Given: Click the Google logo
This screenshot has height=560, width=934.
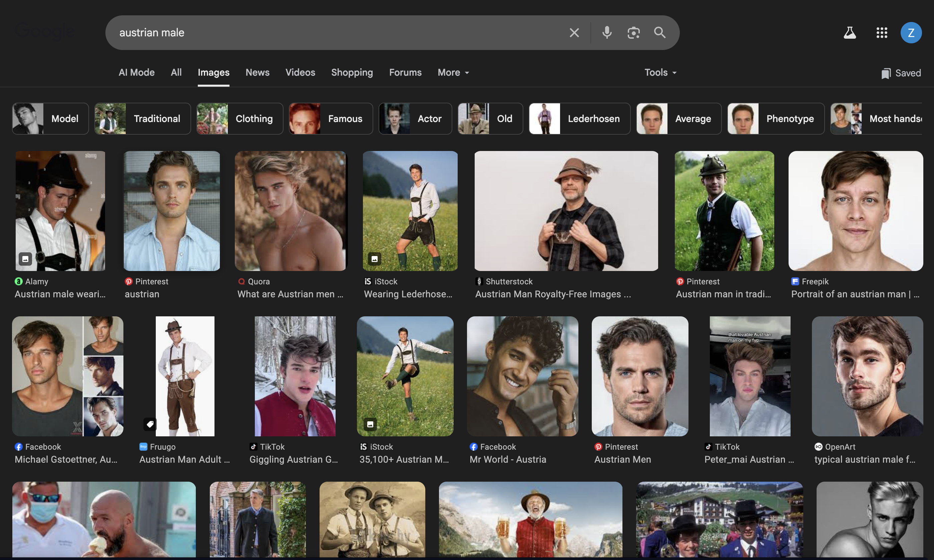Looking at the screenshot, I should (45, 31).
